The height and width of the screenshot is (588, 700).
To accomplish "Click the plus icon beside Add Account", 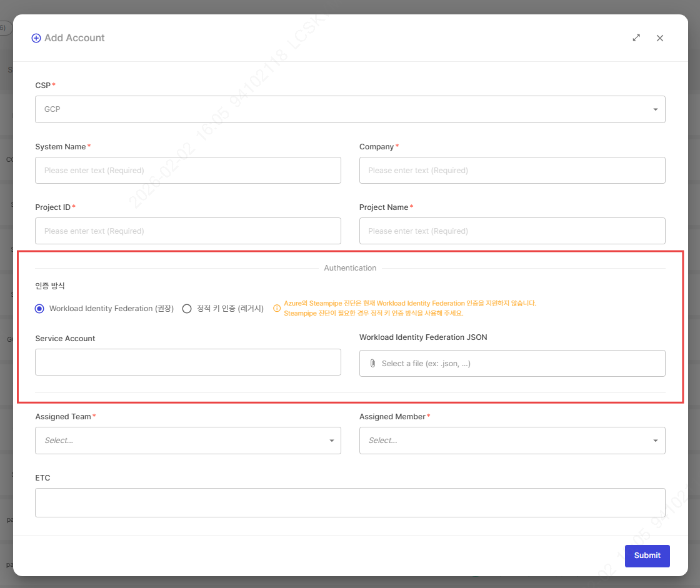I will [36, 38].
